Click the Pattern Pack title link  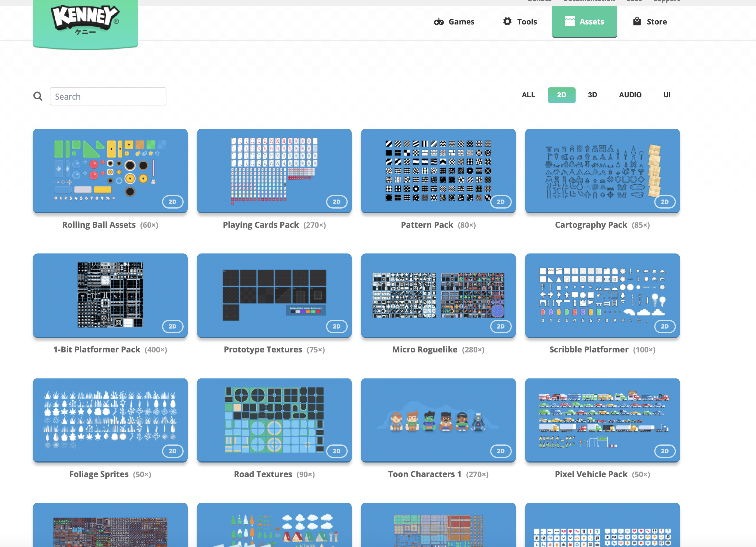click(x=427, y=225)
